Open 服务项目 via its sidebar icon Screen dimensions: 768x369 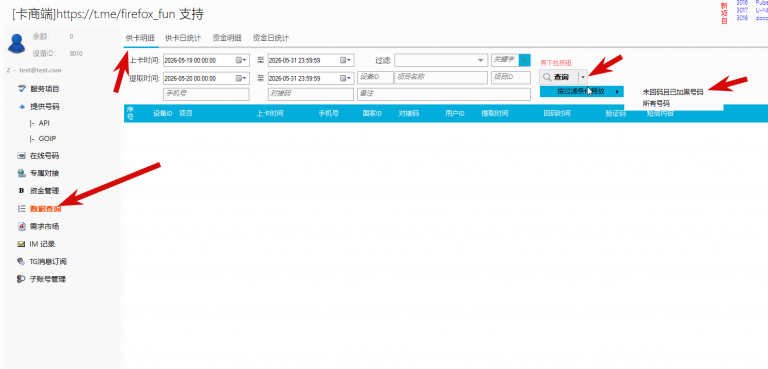coord(21,89)
